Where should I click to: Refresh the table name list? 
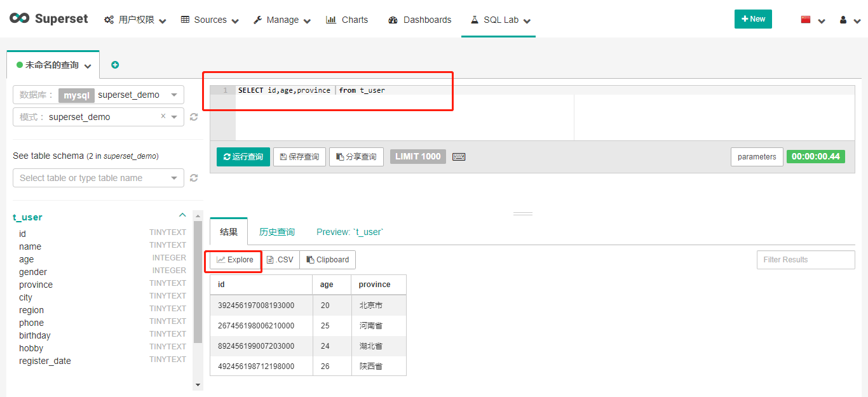194,178
